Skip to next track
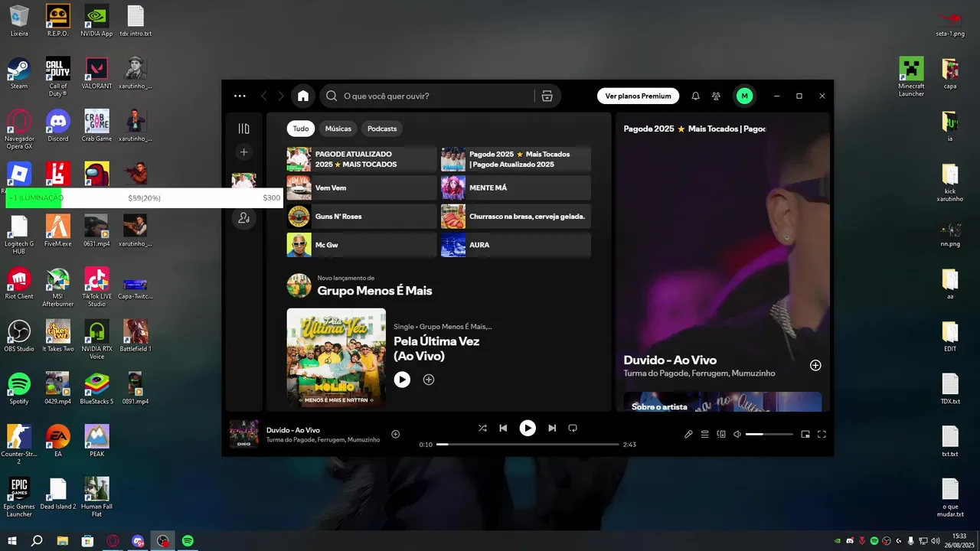Screen dimensions: 980x551 tap(552, 428)
